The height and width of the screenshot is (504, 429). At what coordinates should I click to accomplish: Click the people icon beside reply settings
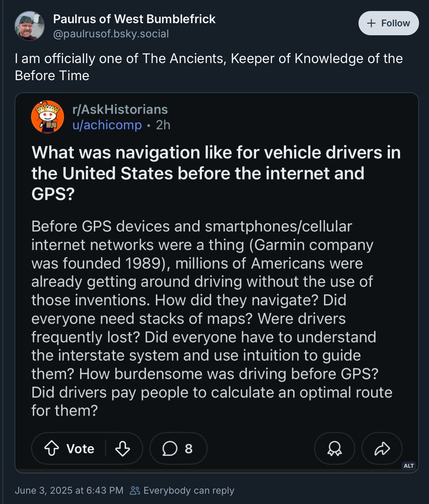[135, 490]
